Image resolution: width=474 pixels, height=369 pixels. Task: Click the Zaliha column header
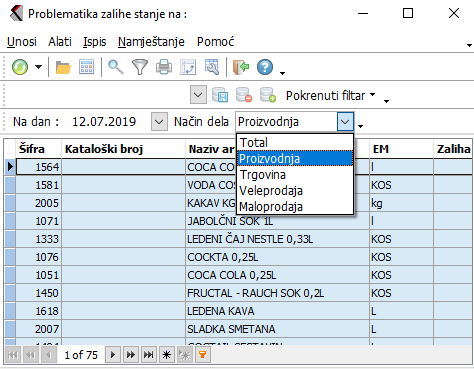[x=453, y=149]
